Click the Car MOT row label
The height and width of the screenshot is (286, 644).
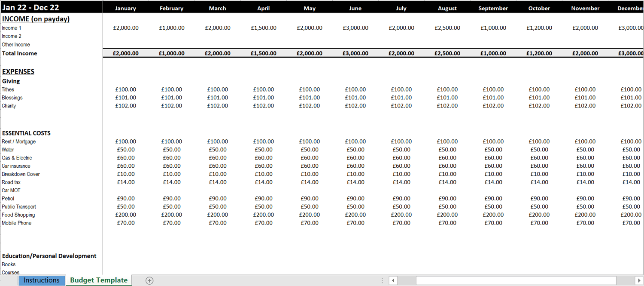click(x=11, y=191)
